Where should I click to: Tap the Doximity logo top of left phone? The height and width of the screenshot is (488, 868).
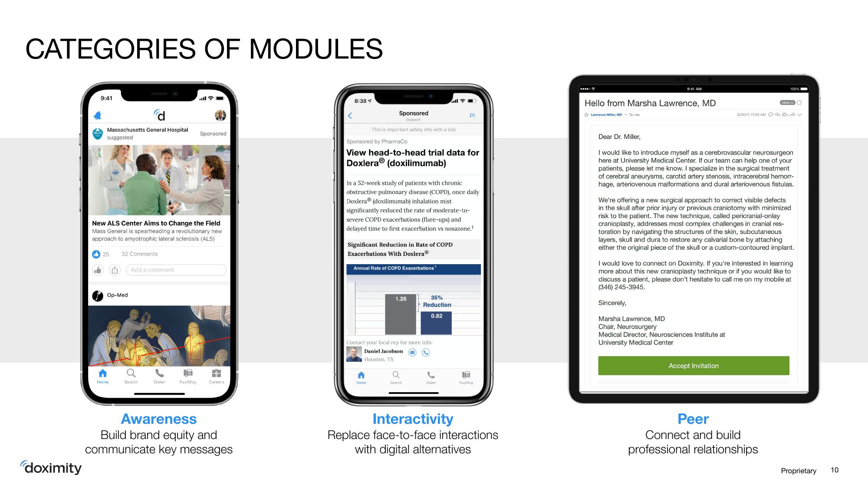tap(167, 118)
